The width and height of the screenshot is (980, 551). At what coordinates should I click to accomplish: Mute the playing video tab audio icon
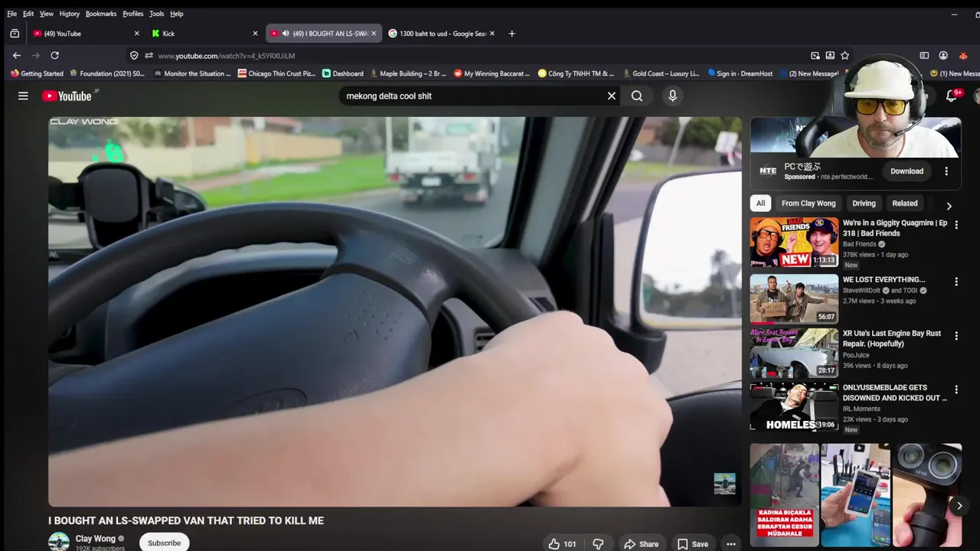286,34
